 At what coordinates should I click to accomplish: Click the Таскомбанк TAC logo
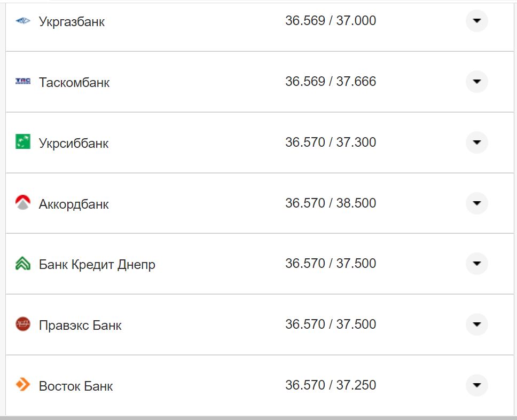[22, 82]
